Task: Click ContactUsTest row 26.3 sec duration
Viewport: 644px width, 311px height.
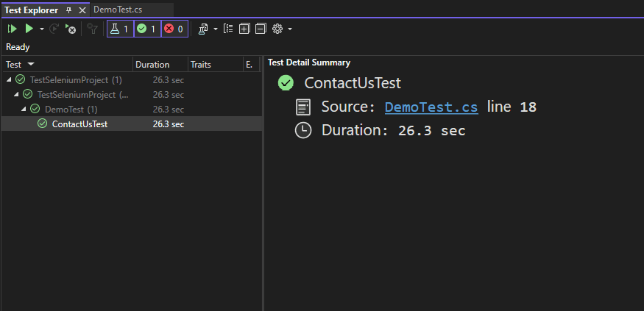Action: [169, 124]
